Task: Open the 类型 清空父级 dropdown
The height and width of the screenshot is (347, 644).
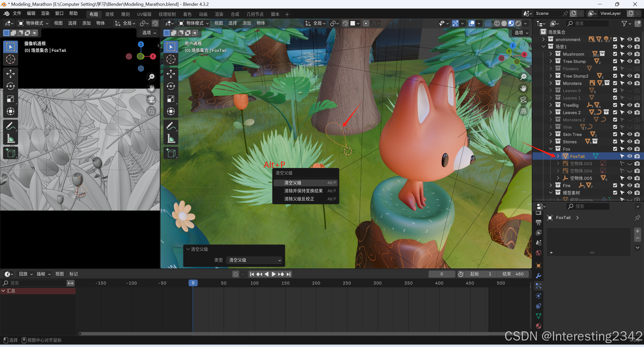Action: pyautogui.click(x=254, y=260)
